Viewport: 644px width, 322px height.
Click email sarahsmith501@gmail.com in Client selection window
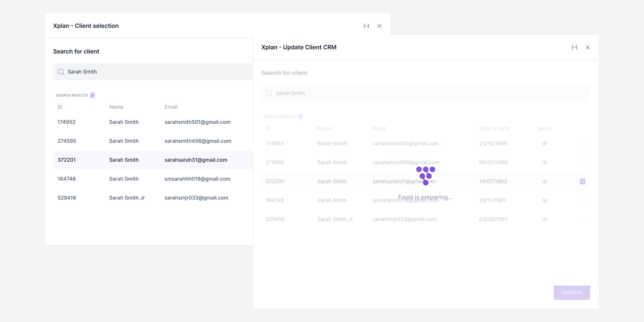[x=197, y=122]
